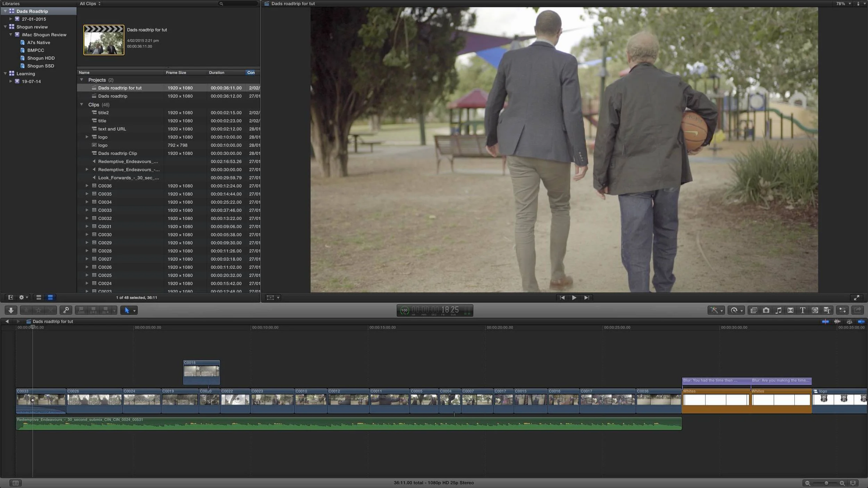Image resolution: width=868 pixels, height=488 pixels.
Task: Open the Music and Sound browser
Action: (x=779, y=310)
